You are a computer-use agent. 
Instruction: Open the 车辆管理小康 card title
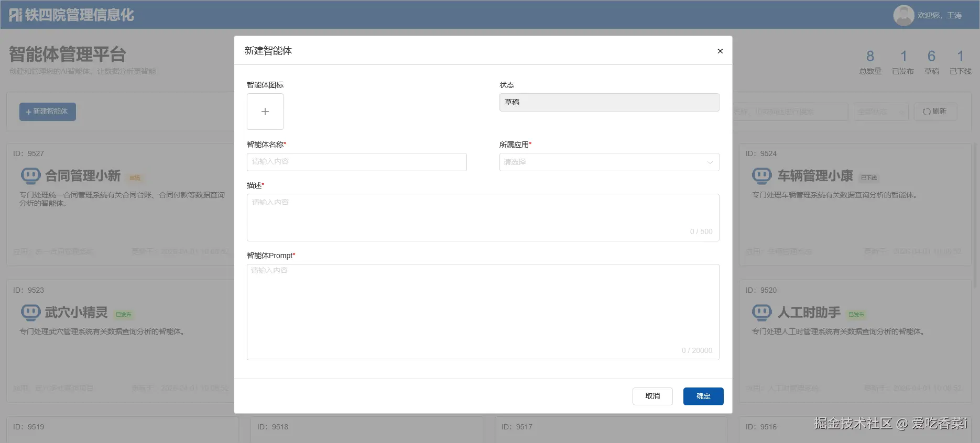(x=815, y=176)
